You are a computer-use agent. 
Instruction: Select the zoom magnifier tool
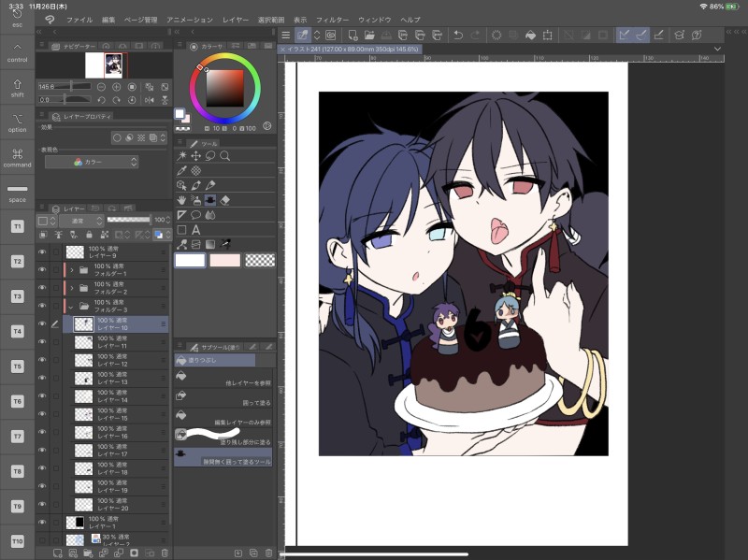pyautogui.click(x=225, y=156)
